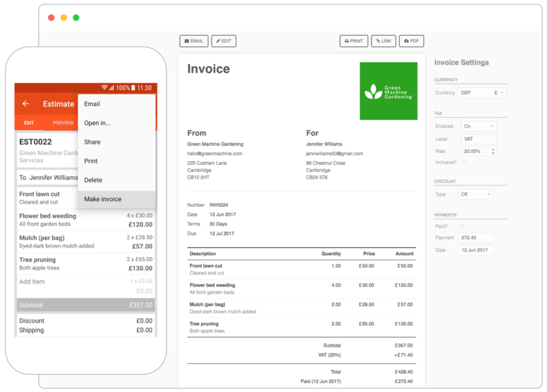
Task: Open the Currency GBP dropdown
Action: (482, 93)
